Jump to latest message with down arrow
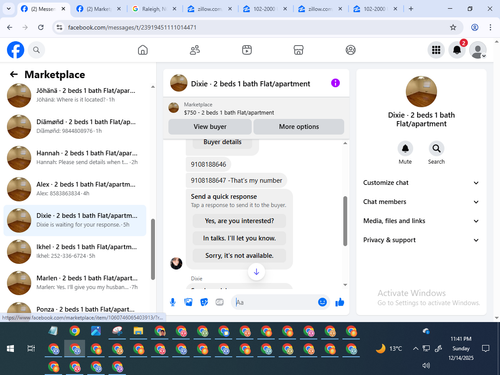The width and height of the screenshot is (500, 375). tap(256, 272)
